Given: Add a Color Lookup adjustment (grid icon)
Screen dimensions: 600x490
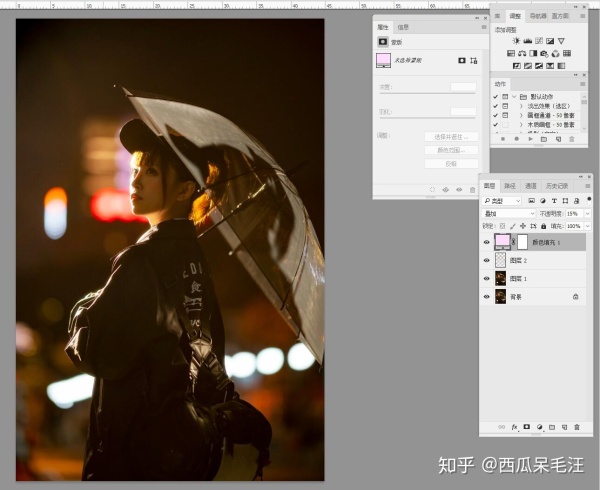Looking at the screenshot, I should 567,53.
